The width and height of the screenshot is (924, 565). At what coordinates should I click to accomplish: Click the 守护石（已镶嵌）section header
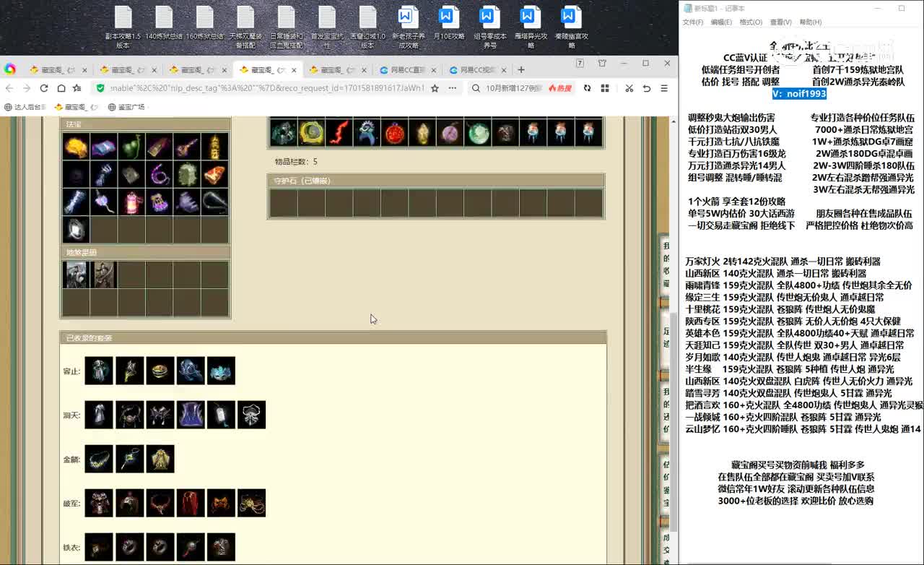436,181
